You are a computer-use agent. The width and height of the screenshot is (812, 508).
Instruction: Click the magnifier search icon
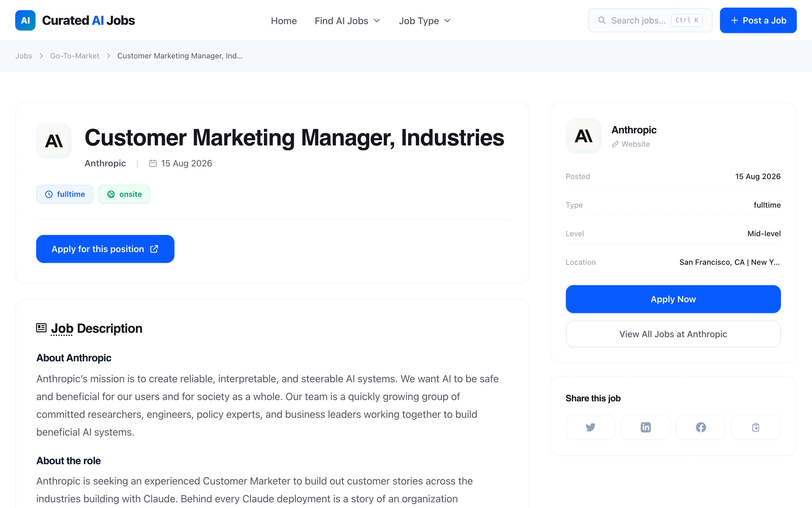click(602, 21)
